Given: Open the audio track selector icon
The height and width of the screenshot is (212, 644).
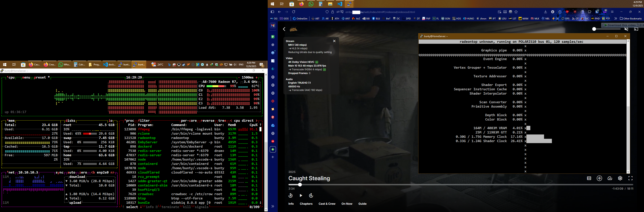Looking at the screenshot, I should (599, 178).
